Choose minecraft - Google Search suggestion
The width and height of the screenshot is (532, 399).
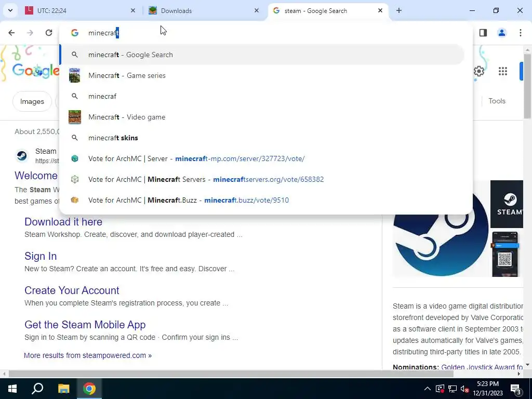point(262,55)
